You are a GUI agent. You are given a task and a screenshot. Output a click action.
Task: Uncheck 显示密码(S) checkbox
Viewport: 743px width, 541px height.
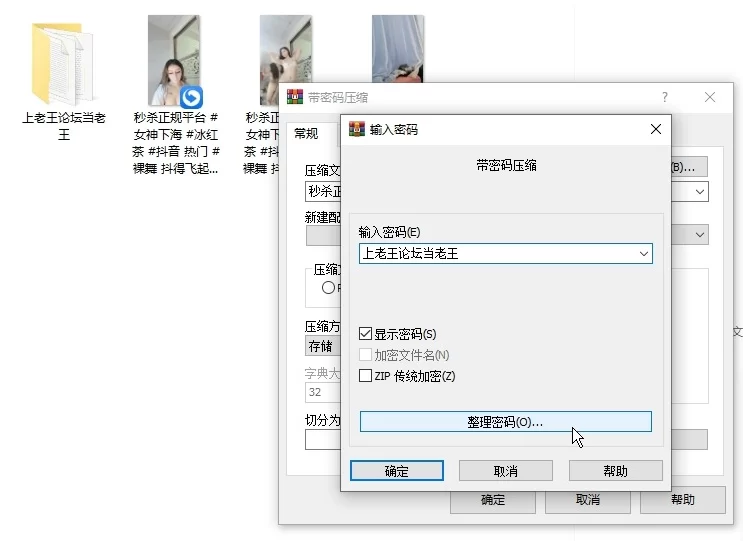[365, 334]
